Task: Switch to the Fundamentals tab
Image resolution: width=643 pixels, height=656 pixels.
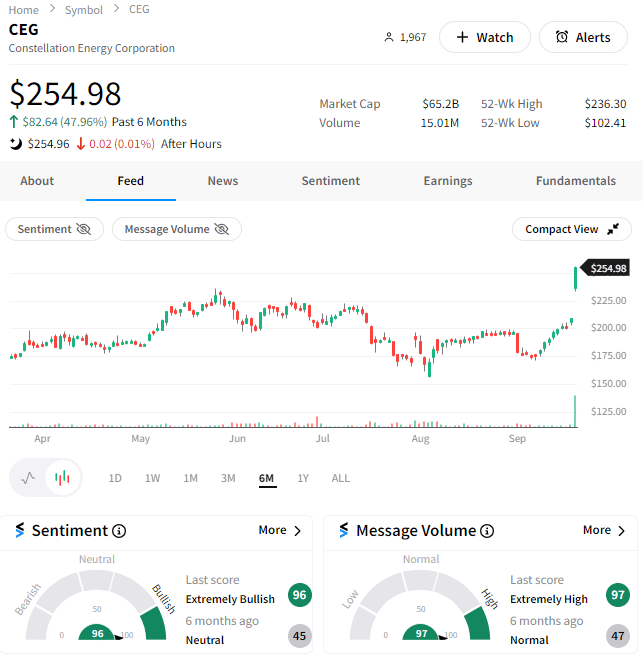Action: coord(576,181)
